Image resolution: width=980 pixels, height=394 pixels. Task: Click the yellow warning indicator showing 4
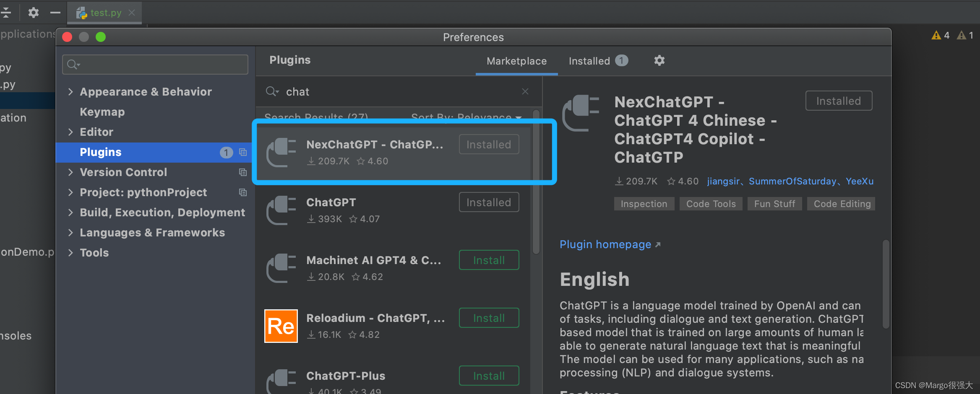coord(940,36)
